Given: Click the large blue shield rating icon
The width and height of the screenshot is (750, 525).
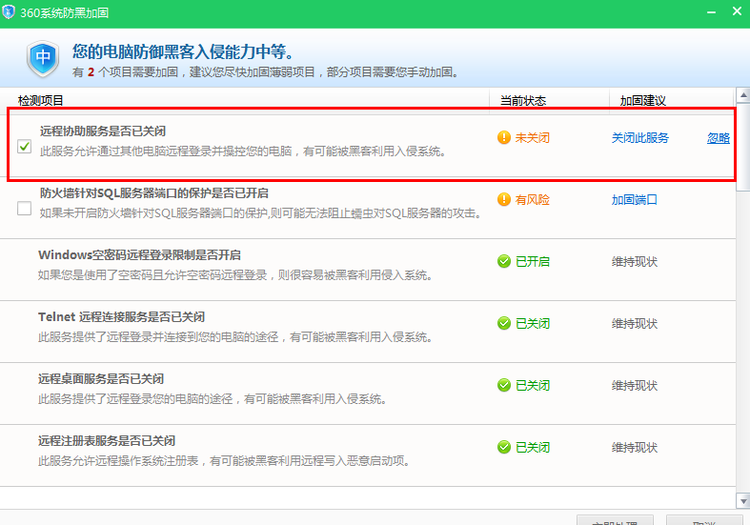Looking at the screenshot, I should [44, 57].
